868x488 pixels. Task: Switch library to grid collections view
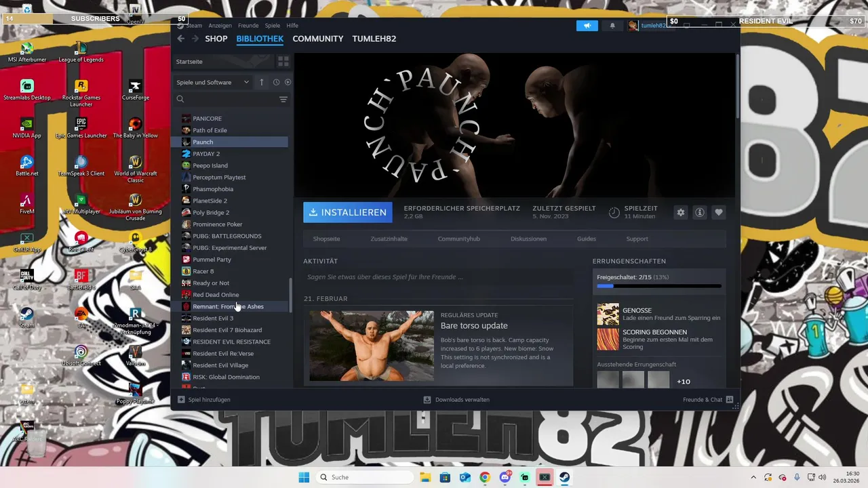(283, 61)
